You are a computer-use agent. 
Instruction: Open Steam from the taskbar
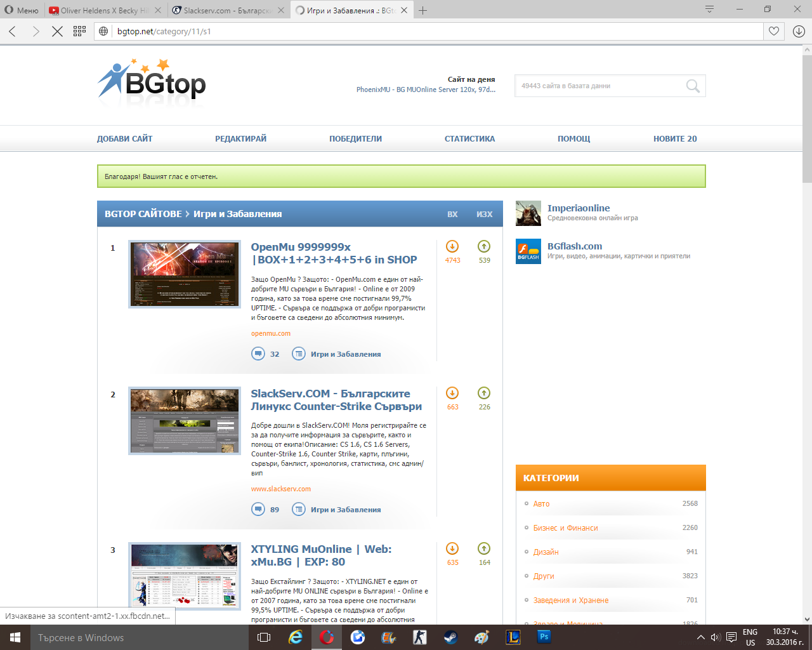(x=450, y=637)
